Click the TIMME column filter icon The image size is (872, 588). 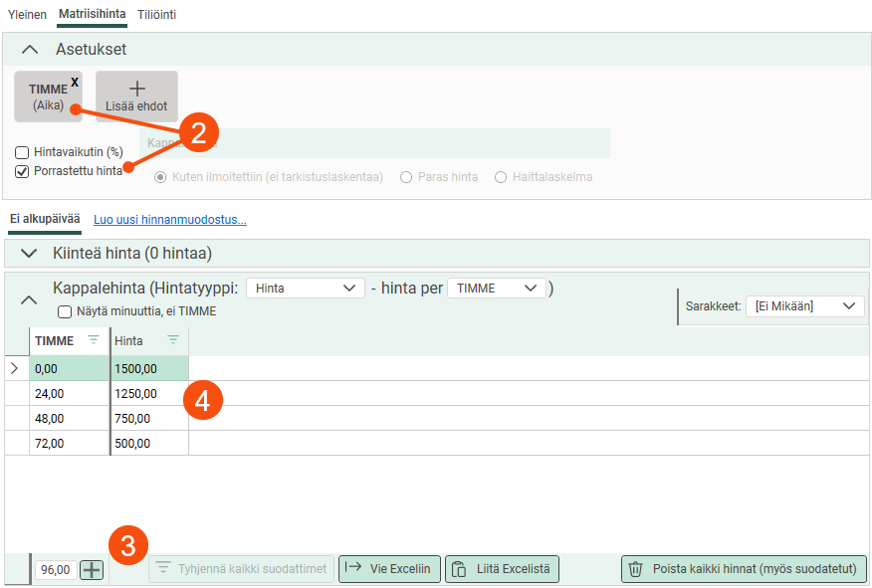tap(94, 340)
